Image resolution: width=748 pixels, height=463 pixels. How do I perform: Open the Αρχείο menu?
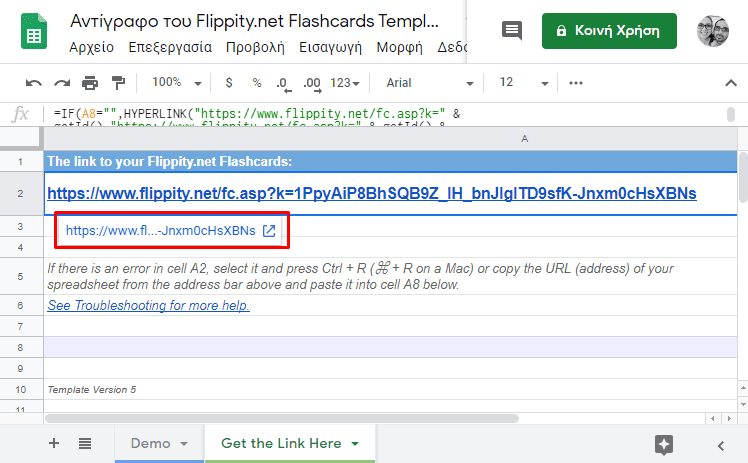pos(92,47)
